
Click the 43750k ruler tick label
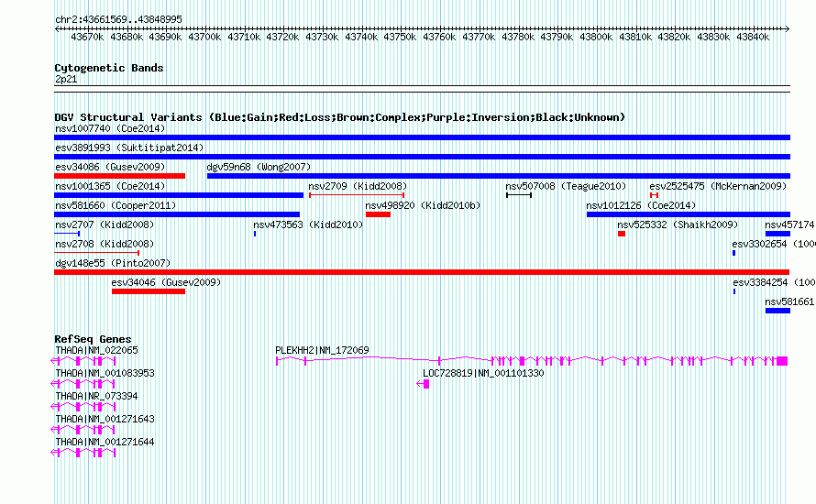tap(400, 37)
